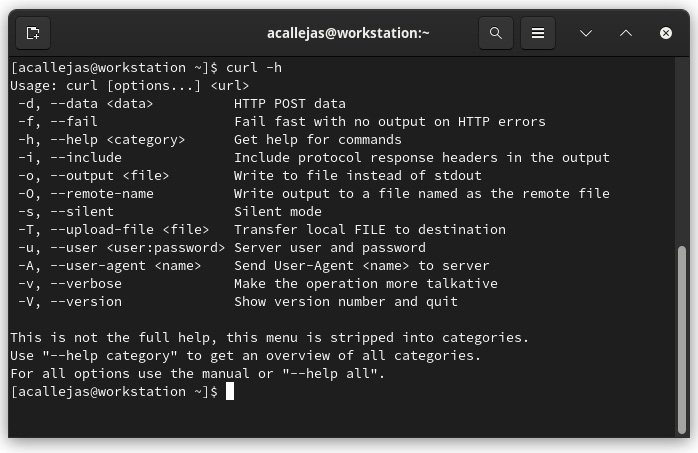Click the 'Show version number and quit' description
Screen dimensions: 698x453
coord(346,302)
